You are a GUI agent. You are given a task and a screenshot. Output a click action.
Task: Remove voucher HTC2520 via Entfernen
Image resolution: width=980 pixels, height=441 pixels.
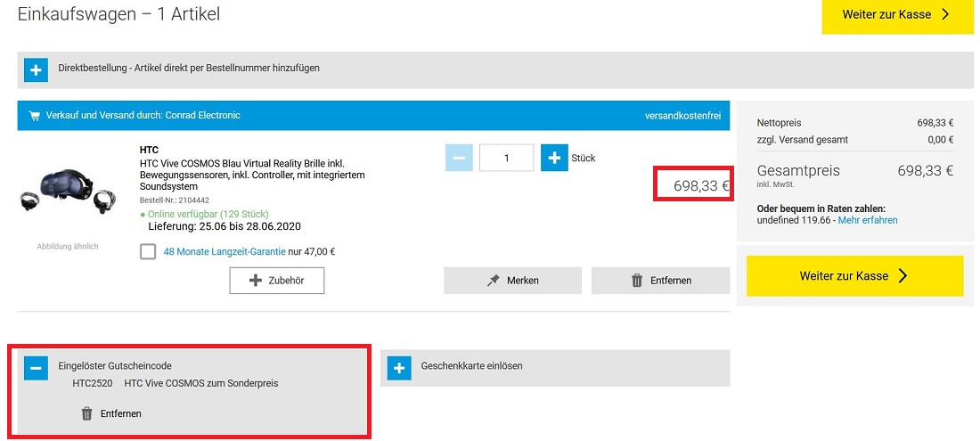pos(111,413)
